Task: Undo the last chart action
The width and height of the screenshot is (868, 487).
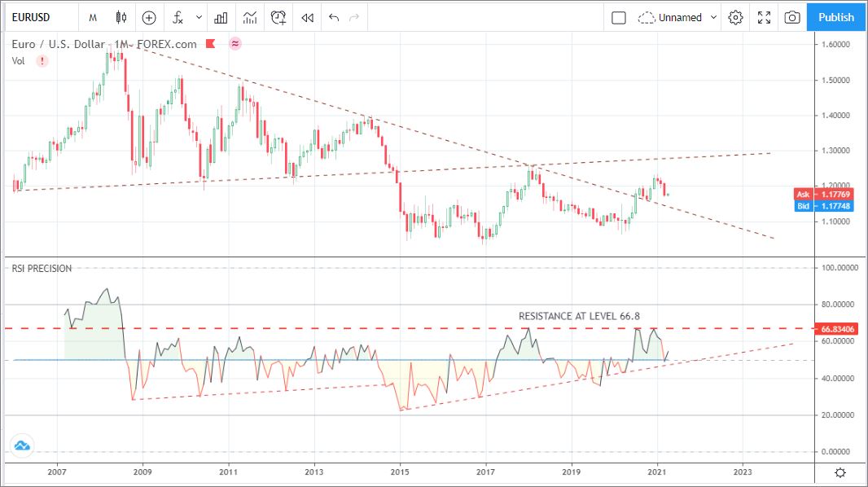Action: [x=333, y=17]
